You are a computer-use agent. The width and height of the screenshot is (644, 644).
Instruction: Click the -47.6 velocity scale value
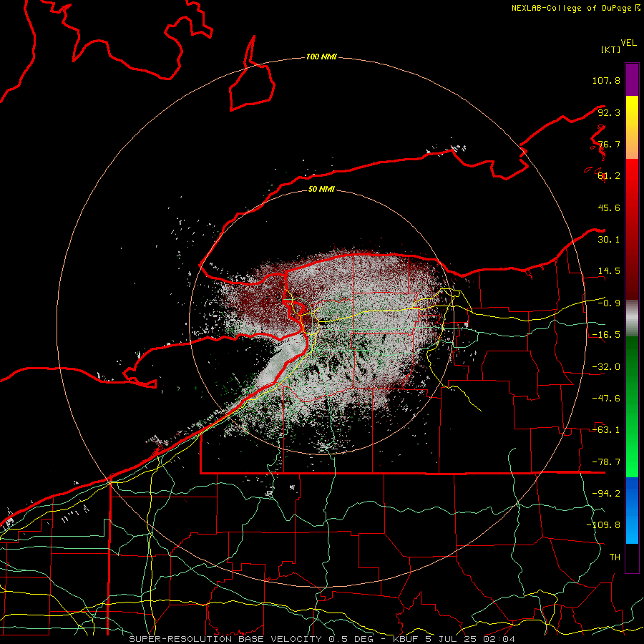click(x=606, y=399)
